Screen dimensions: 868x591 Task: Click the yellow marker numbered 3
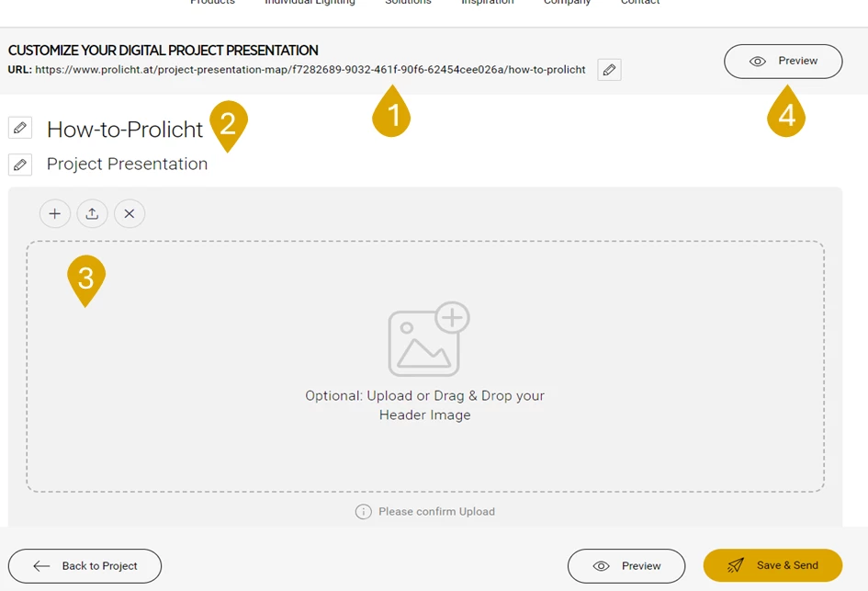(86, 278)
